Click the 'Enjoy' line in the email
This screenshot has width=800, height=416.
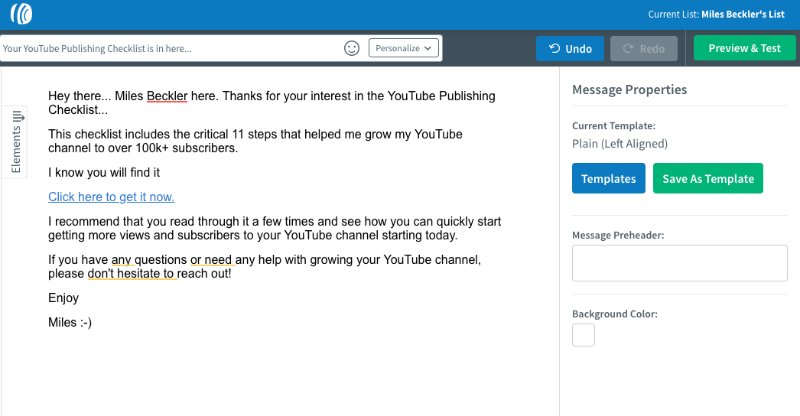[x=63, y=298]
